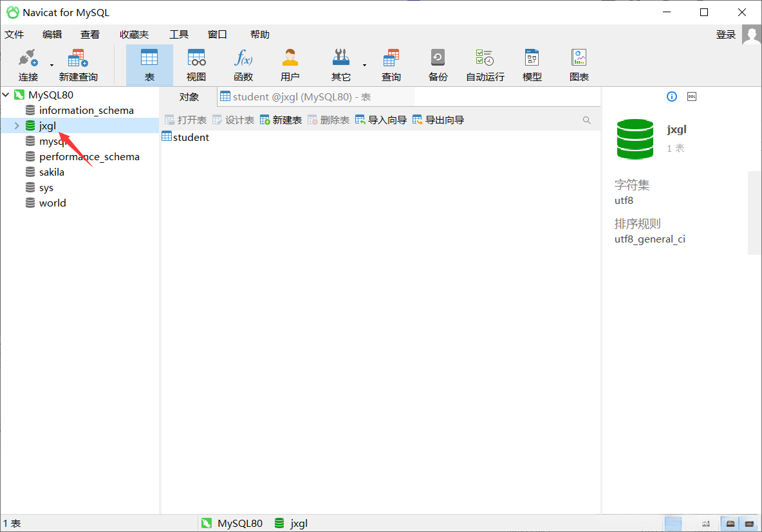Image resolution: width=762 pixels, height=532 pixels.
Task: Open the 窗口 menu
Action: 218,35
